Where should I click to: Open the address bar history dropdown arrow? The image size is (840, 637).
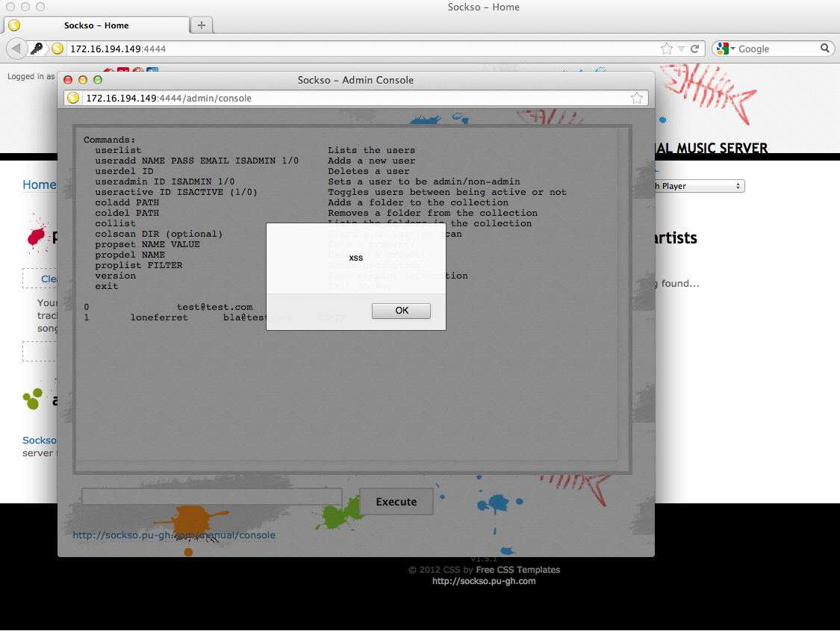682,49
